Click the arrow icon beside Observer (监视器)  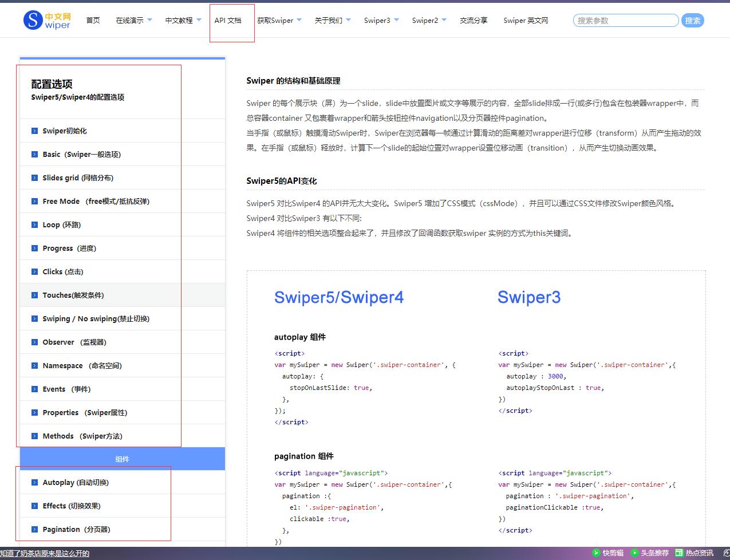coord(35,342)
